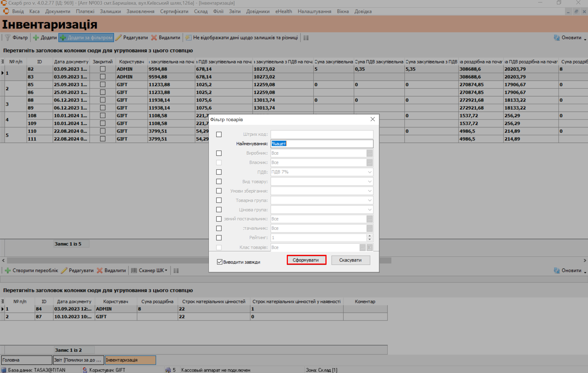Click the Створити переоблік plus icon
588x373 pixels.
(x=8, y=270)
